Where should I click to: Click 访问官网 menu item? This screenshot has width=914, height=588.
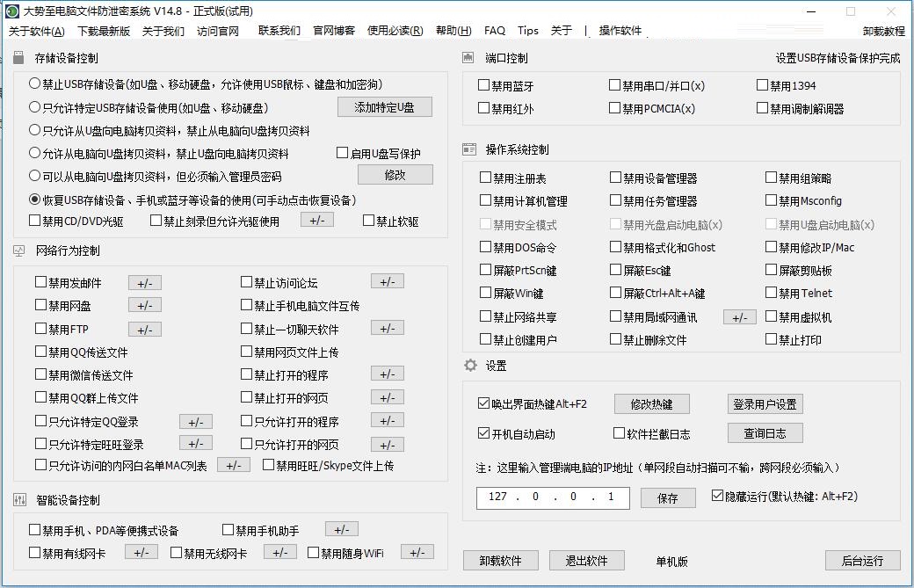click(x=218, y=31)
